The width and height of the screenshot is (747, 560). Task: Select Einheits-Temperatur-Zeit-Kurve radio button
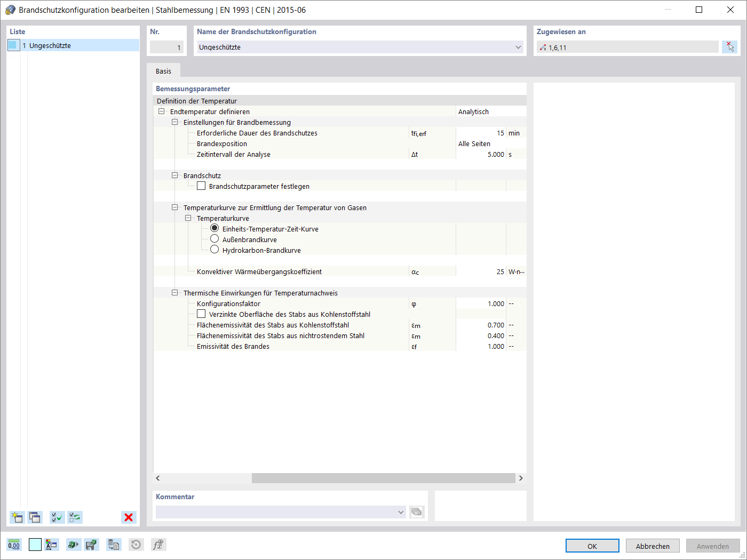coord(214,228)
